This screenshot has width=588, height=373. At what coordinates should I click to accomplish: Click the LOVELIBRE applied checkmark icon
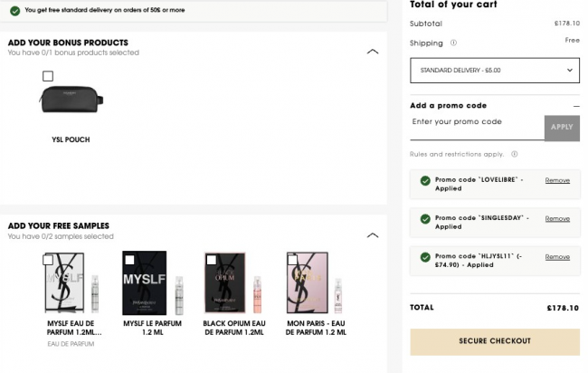pyautogui.click(x=424, y=180)
